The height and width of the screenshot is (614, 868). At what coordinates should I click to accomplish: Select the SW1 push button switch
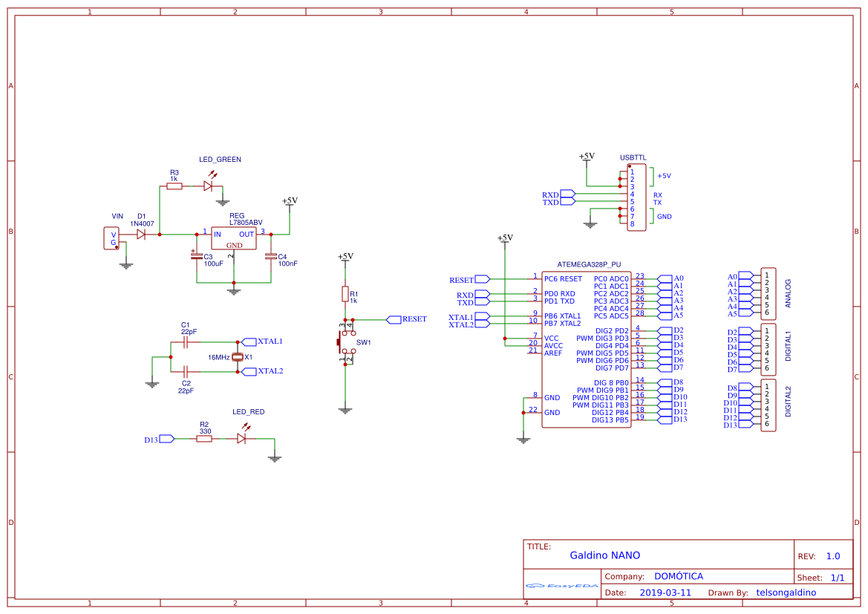coord(346,343)
